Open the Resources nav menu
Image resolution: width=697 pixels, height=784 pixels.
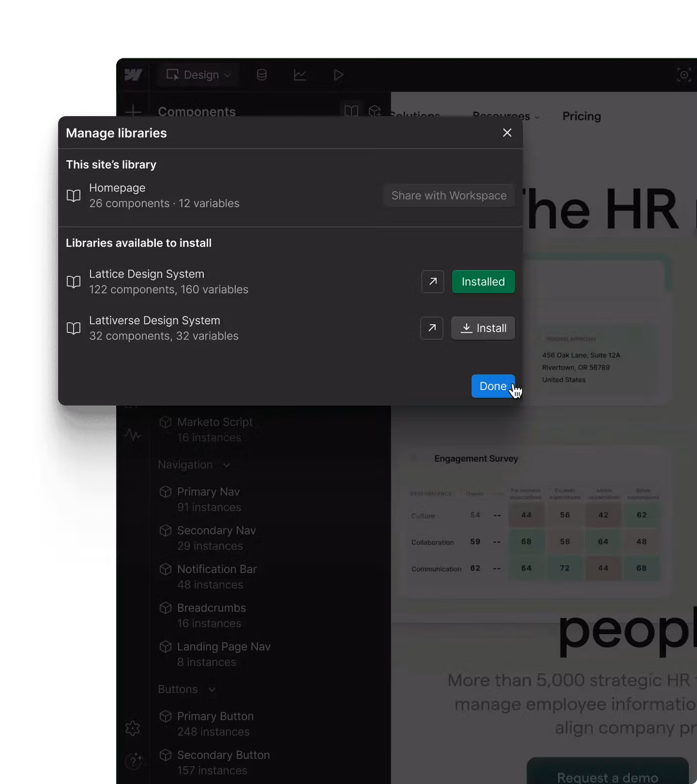coord(505,117)
